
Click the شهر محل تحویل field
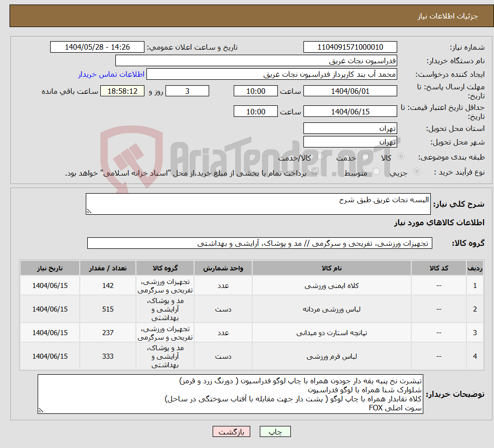(350, 141)
